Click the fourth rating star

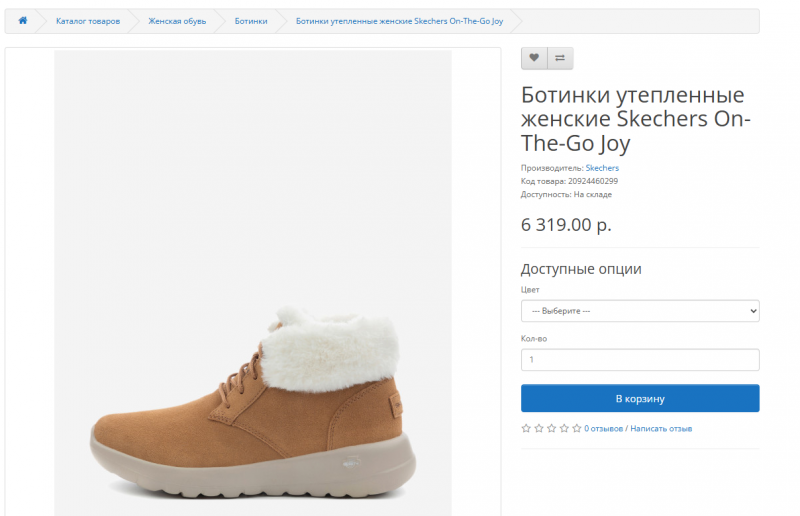pos(563,428)
